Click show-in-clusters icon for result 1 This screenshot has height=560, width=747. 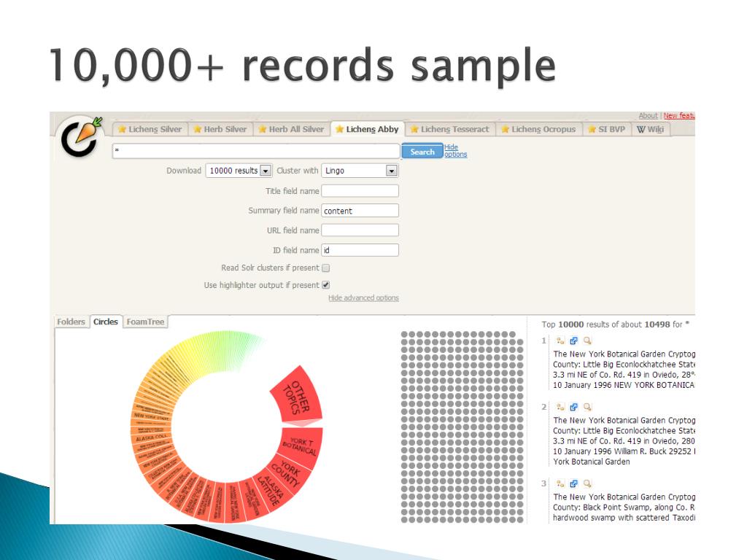pyautogui.click(x=560, y=341)
